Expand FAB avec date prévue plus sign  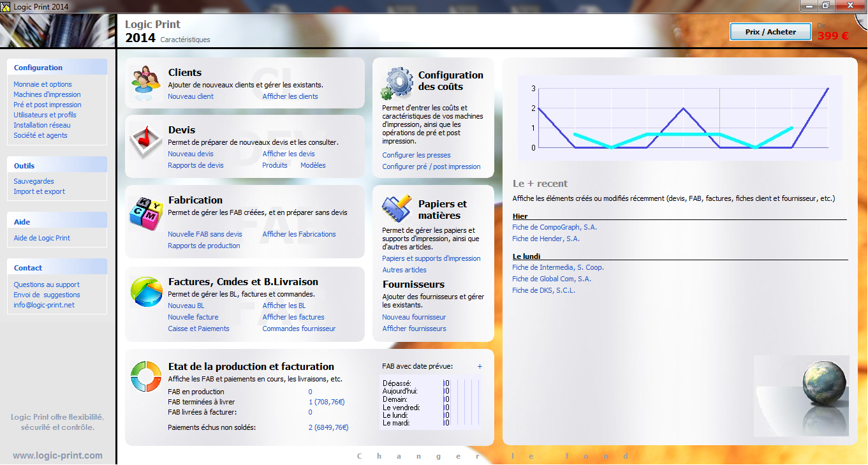[x=480, y=366]
